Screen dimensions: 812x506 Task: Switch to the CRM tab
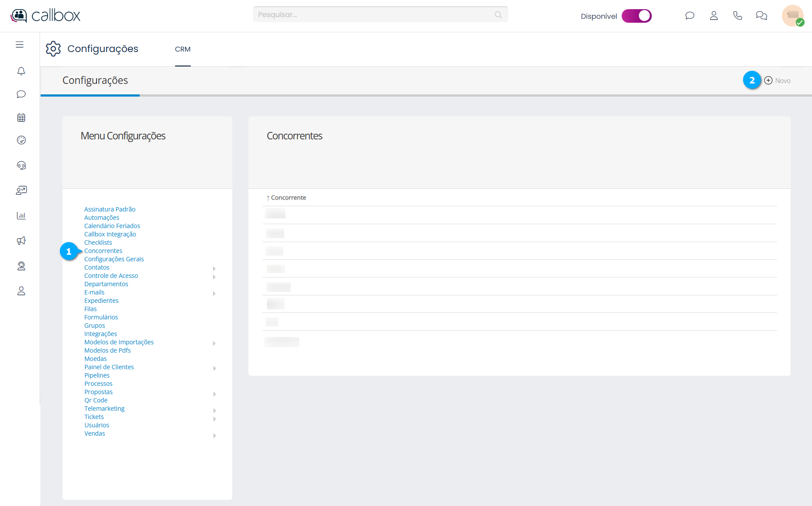point(182,49)
